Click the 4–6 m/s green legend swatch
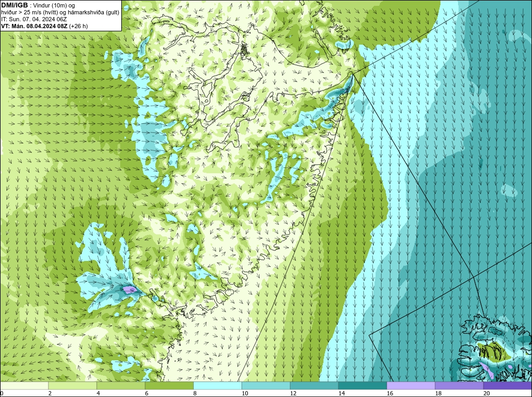532x397 pixels. (x=121, y=386)
